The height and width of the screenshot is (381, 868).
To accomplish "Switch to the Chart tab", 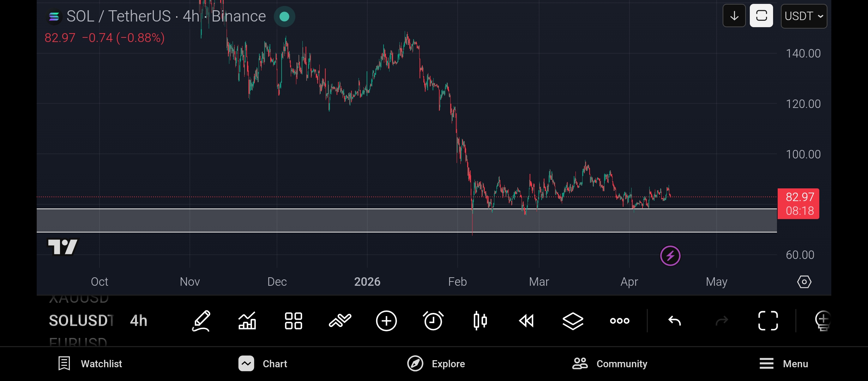I will click(x=263, y=364).
